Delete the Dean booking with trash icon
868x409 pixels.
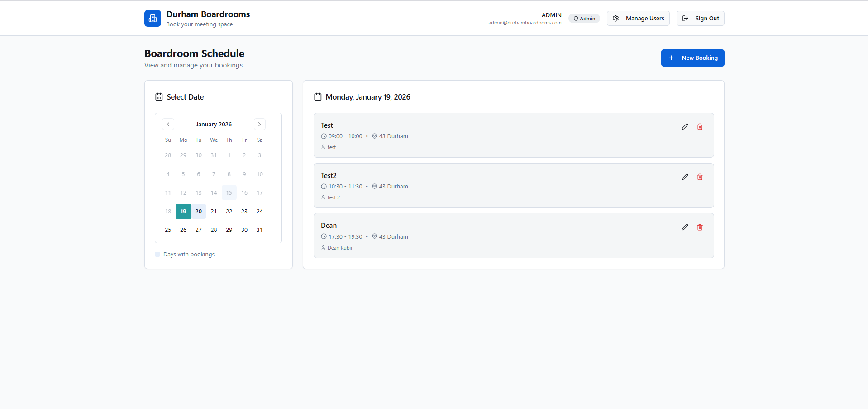pos(700,227)
